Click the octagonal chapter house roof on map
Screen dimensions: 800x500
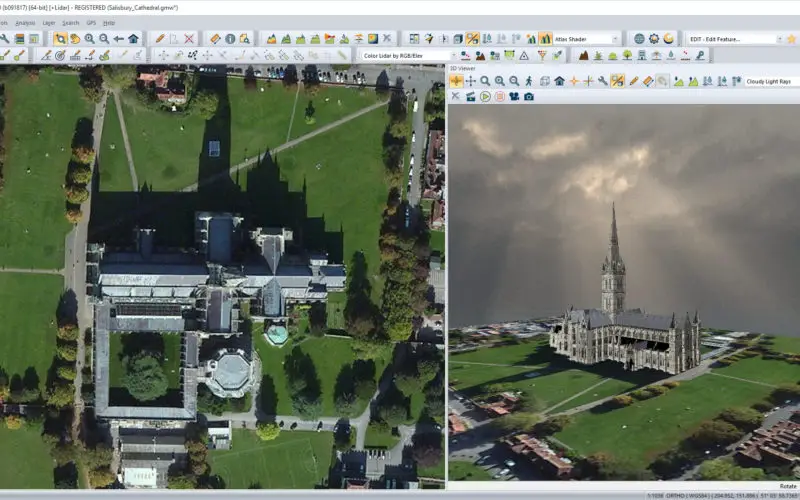pos(231,372)
